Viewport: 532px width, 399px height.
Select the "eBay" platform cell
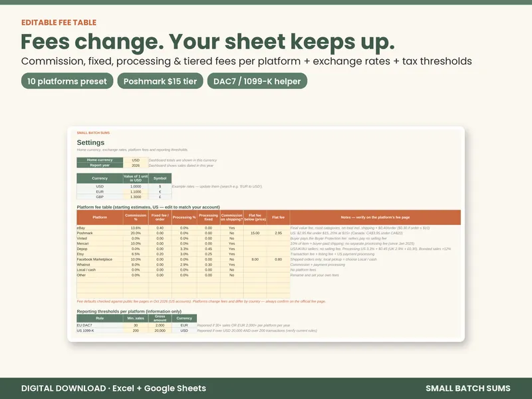point(100,228)
